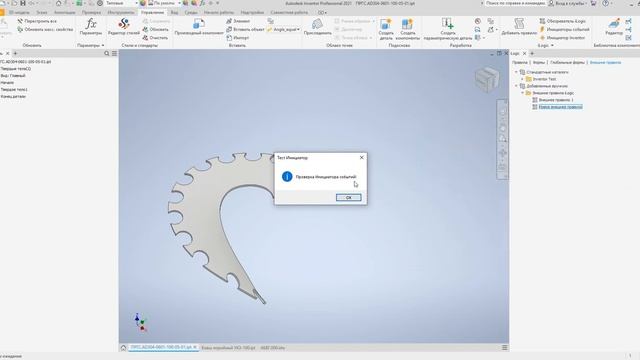The height and width of the screenshot is (360, 640).
Task: Click OK in the Тест Инициатор dialog
Action: 348,198
